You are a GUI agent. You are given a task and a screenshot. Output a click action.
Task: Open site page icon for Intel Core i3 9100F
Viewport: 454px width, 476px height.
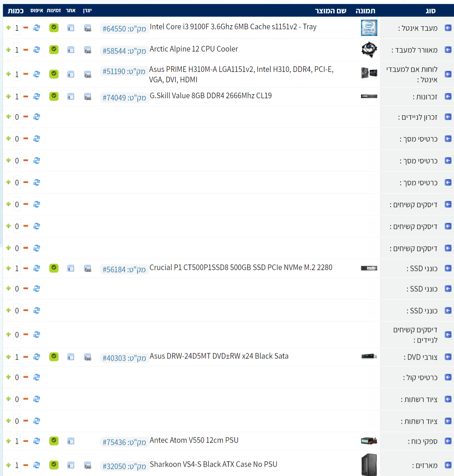point(71,28)
